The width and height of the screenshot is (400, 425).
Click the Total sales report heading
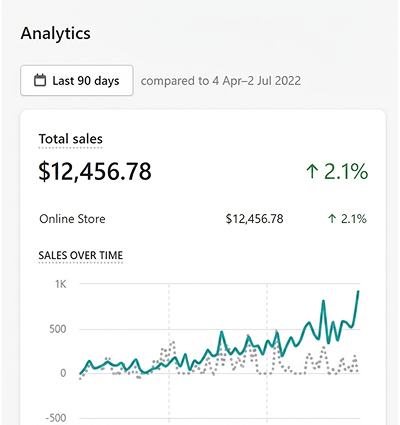70,139
